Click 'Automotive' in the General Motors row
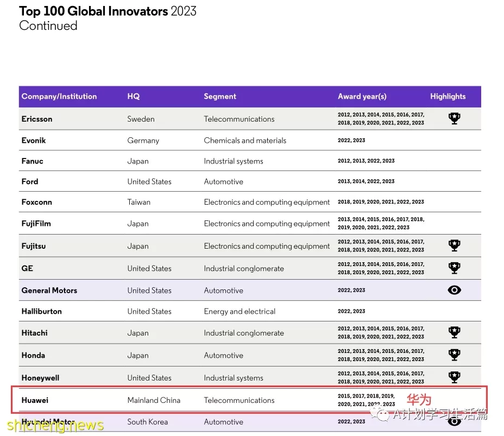Screen dimensions: 504x436 (x=223, y=290)
